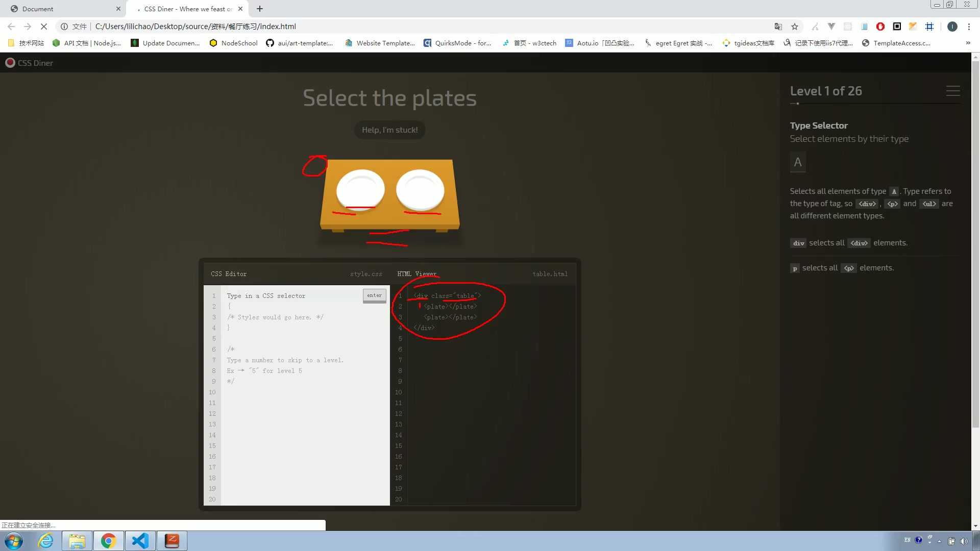Close the Document tab
Image resolution: width=980 pixels, height=551 pixels.
click(118, 9)
